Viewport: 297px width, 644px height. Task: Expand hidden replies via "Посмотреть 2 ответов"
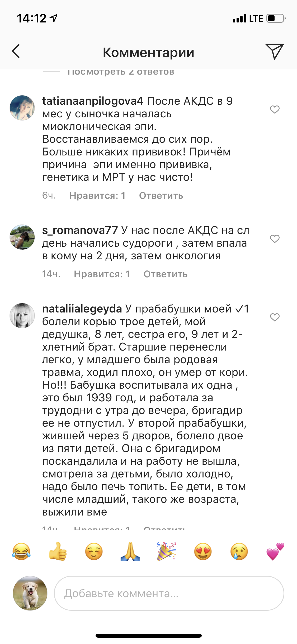[121, 72]
